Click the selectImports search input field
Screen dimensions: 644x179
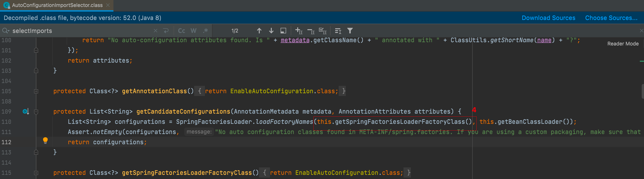(80, 31)
